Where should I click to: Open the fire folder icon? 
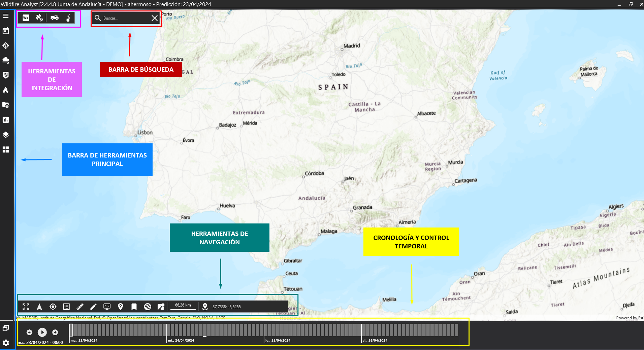click(6, 105)
